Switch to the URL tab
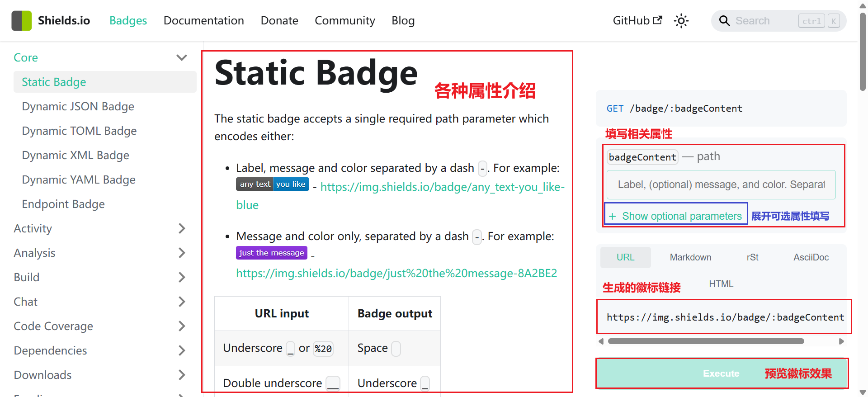Screen dimensions: 868x397 coord(626,257)
